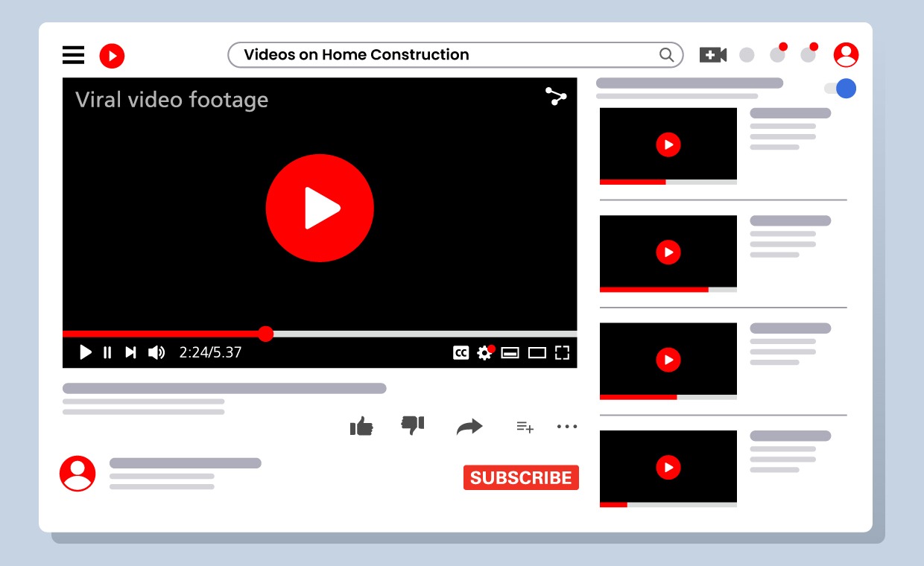924x566 pixels.
Task: Click the SUBSCRIBE button
Action: tap(521, 477)
